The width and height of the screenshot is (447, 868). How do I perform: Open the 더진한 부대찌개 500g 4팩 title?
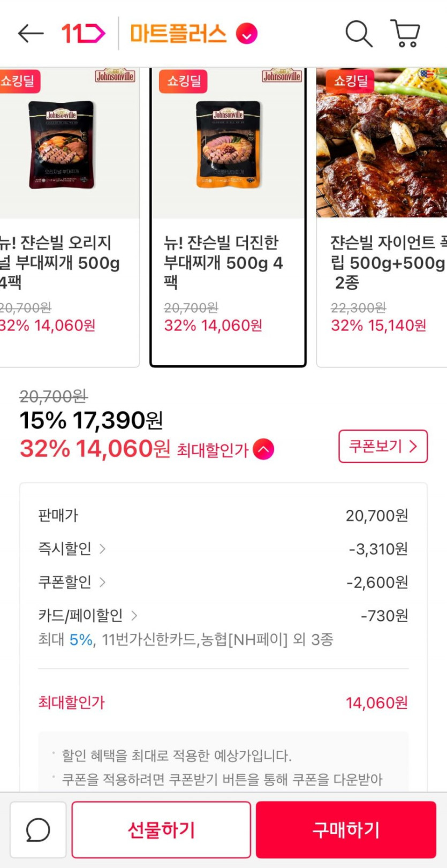click(x=223, y=262)
